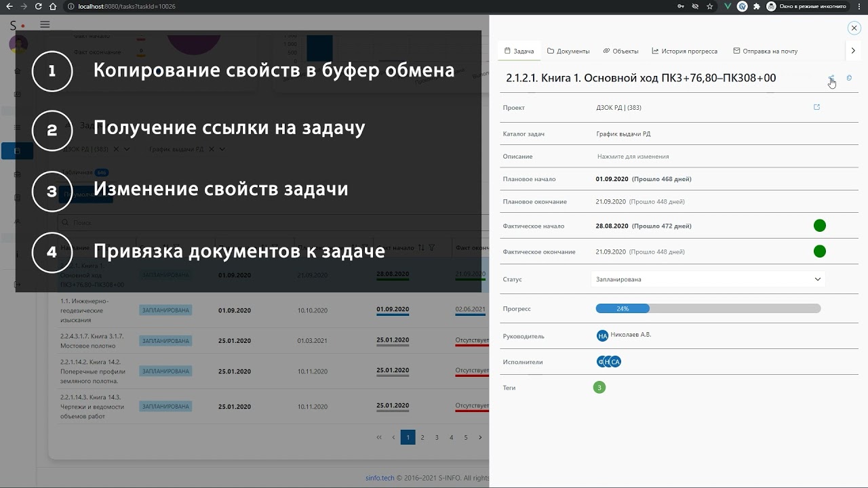Open the hamburger menu at the top
Viewport: 868px width, 488px height.
pos(45,24)
